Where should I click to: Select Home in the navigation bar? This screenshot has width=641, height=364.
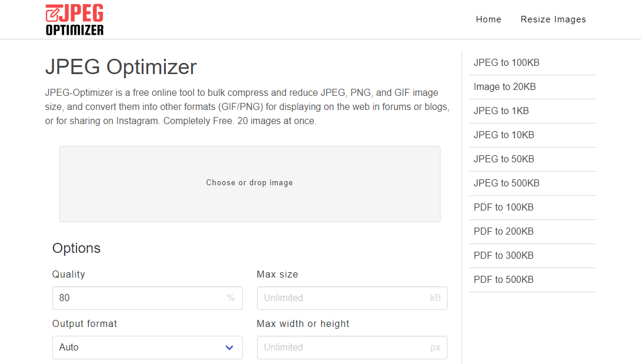[488, 19]
